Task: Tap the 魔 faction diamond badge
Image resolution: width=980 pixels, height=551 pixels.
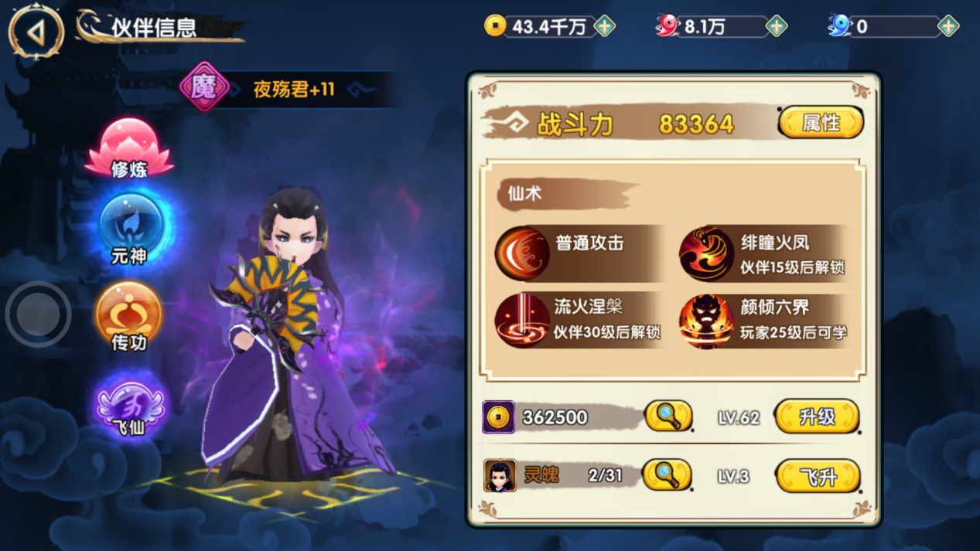Action: pyautogui.click(x=204, y=87)
